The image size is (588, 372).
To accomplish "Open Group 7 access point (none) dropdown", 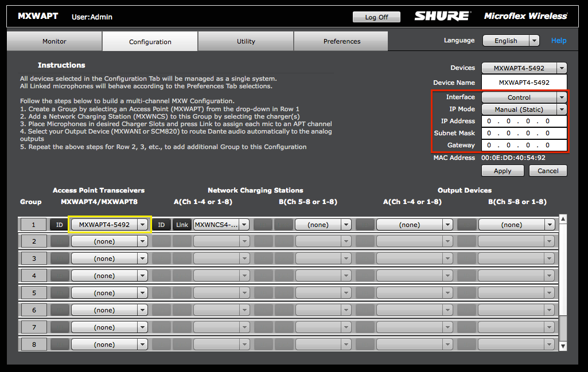I will (x=109, y=327).
